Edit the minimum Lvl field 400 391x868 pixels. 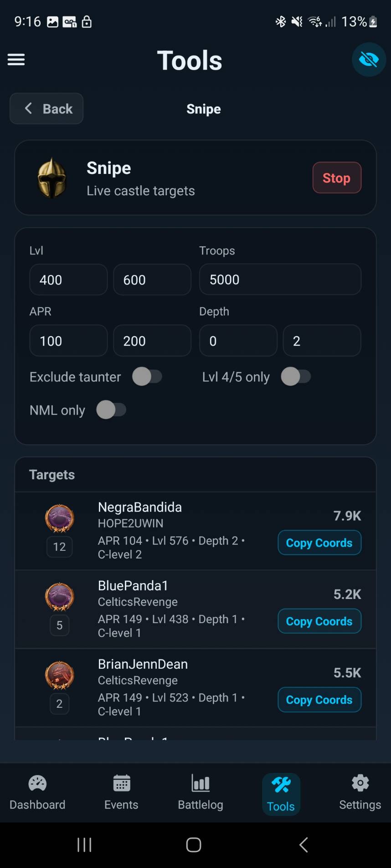68,279
